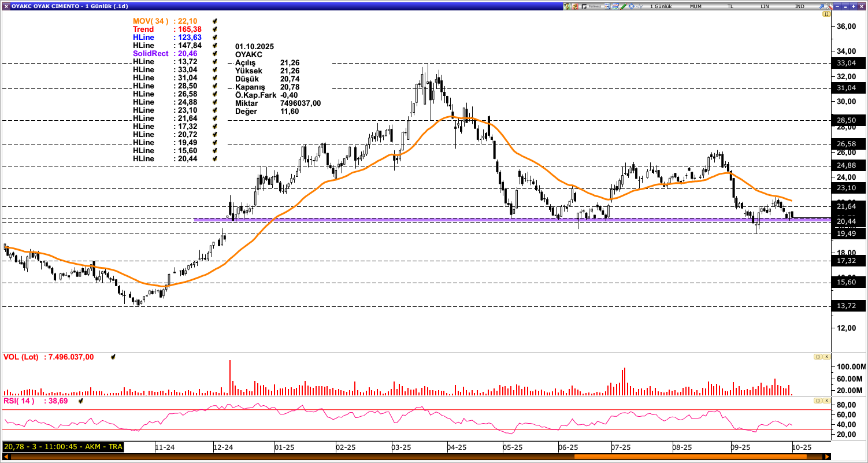Click the volume panel's yellow maximize button

click(x=818, y=357)
